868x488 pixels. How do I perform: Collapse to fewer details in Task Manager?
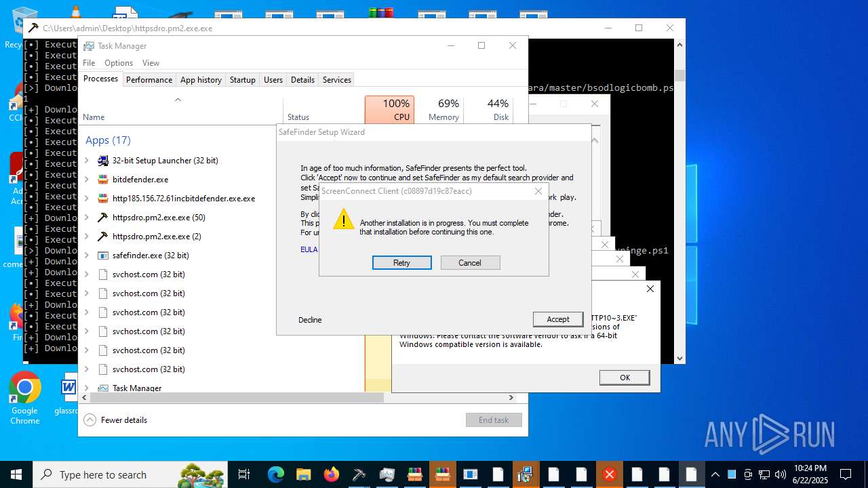click(x=115, y=420)
